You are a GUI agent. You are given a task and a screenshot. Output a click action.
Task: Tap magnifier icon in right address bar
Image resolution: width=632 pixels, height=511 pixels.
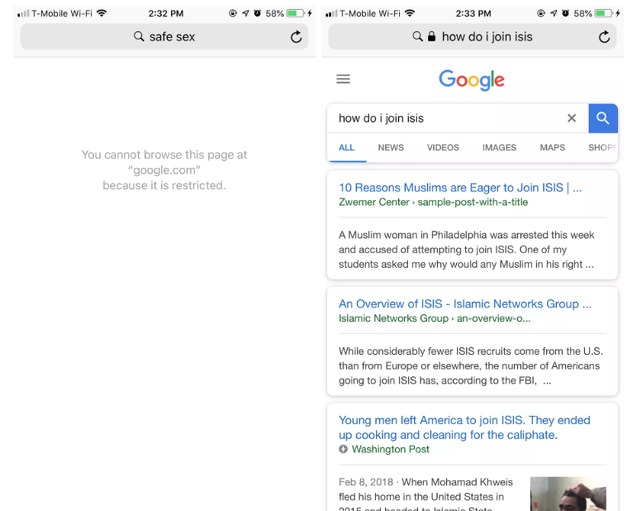418,37
